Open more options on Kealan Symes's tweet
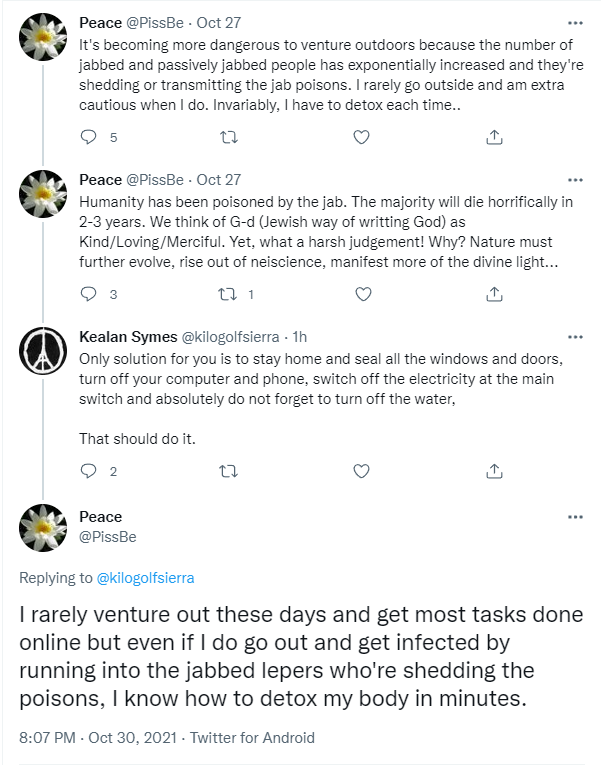This screenshot has height=765, width=601. point(576,337)
